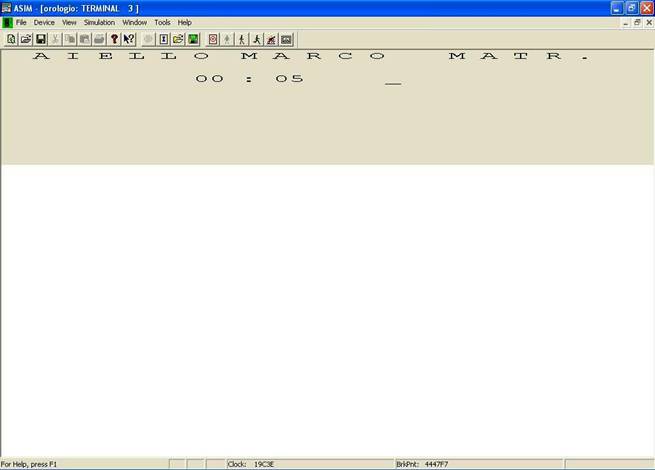Activate the context help arrow icon

coord(129,39)
